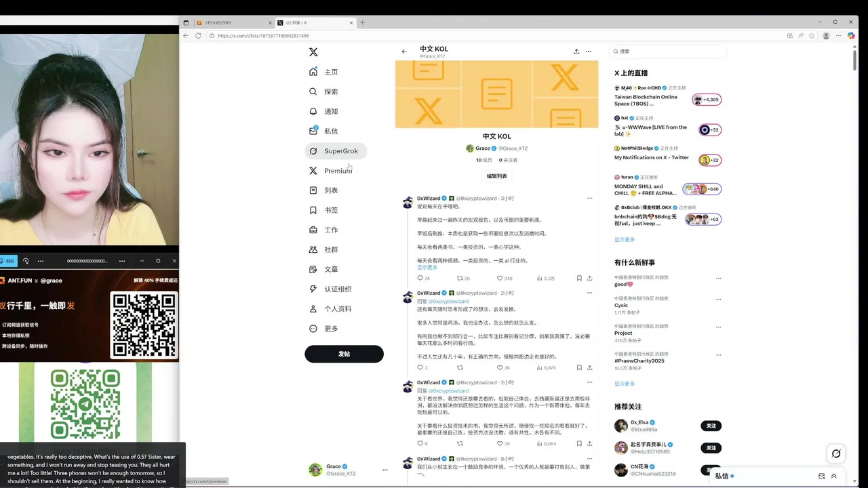
Task: Reply to the post with 3 comments
Action: [x=422, y=367]
